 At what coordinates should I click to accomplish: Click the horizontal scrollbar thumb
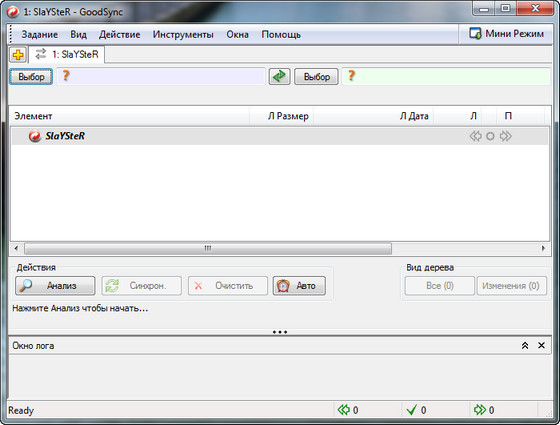coord(208,248)
